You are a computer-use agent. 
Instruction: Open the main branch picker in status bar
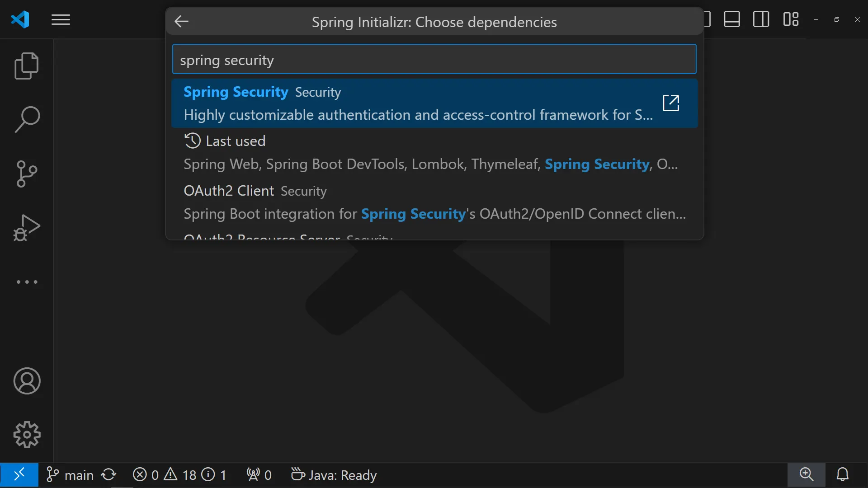pos(71,475)
